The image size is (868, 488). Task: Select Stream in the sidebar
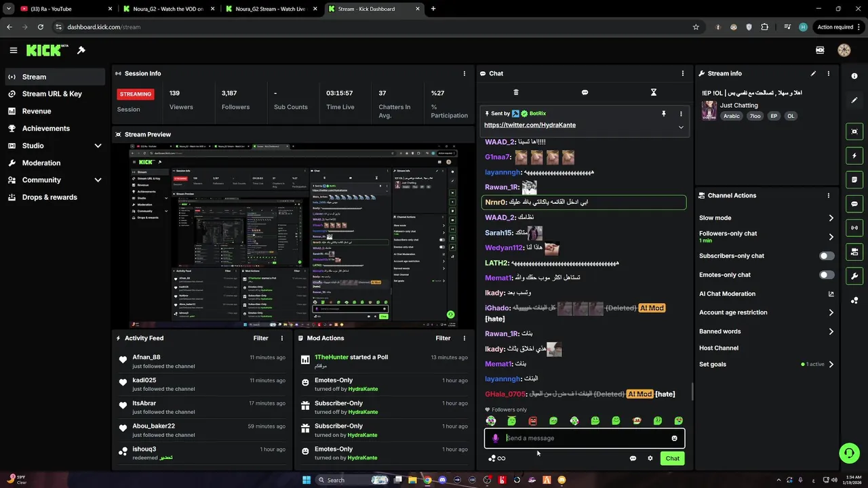(x=55, y=77)
